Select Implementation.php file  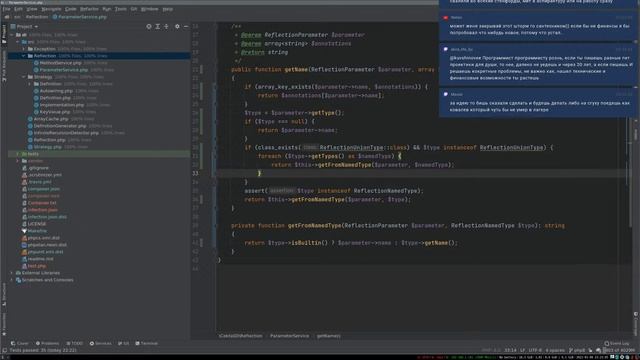tap(62, 105)
